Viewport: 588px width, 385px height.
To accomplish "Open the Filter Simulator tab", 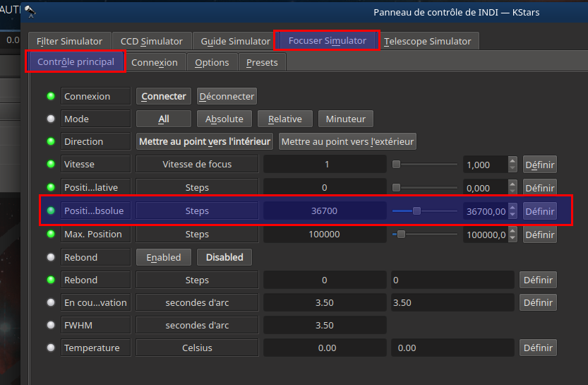I will pyautogui.click(x=69, y=41).
